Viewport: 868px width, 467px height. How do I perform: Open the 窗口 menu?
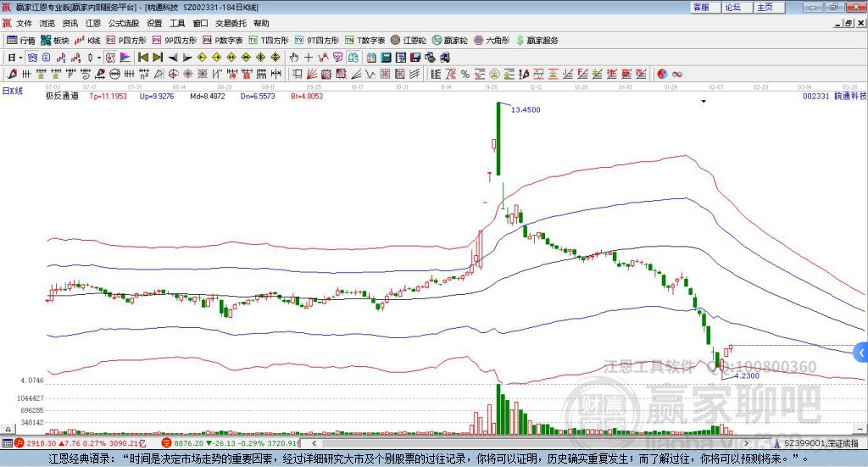[200, 23]
